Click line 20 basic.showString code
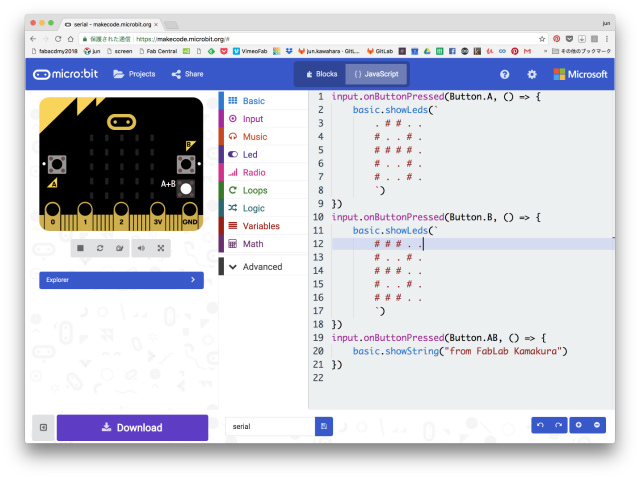The height and width of the screenshot is (479, 640). (x=460, y=351)
